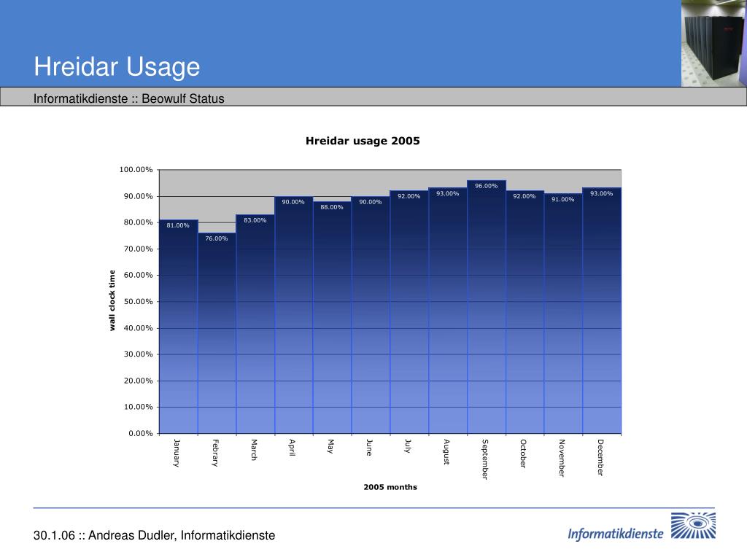
Task: Select the February bar in the chart
Action: pos(217,333)
